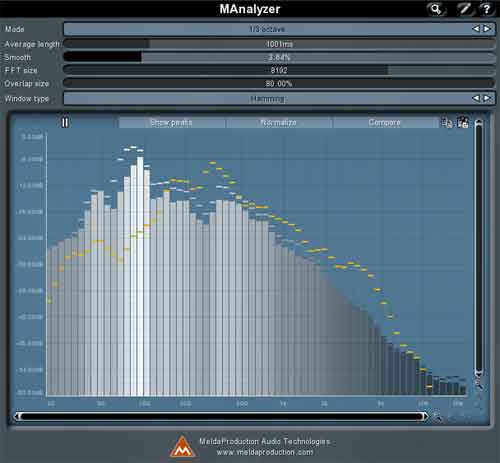Click the copy icon beside Compare

(447, 123)
